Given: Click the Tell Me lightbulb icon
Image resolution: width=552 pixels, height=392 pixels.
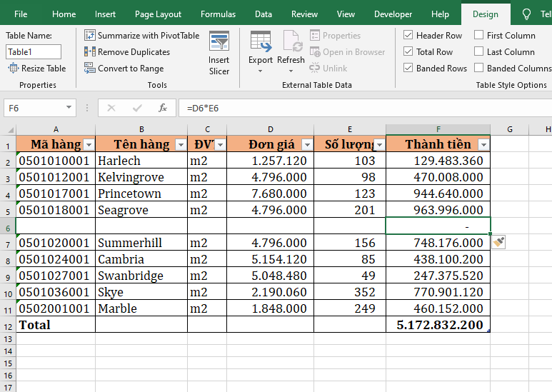Looking at the screenshot, I should [527, 14].
